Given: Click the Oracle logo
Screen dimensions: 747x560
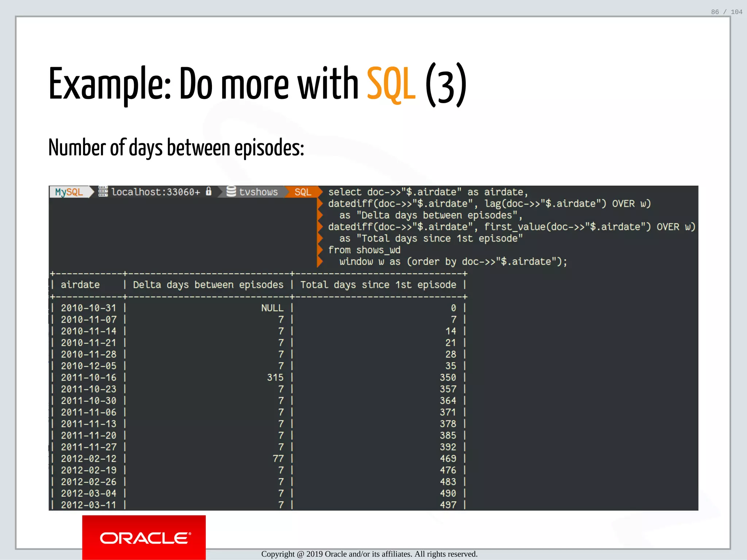Looking at the screenshot, I should 144,537.
